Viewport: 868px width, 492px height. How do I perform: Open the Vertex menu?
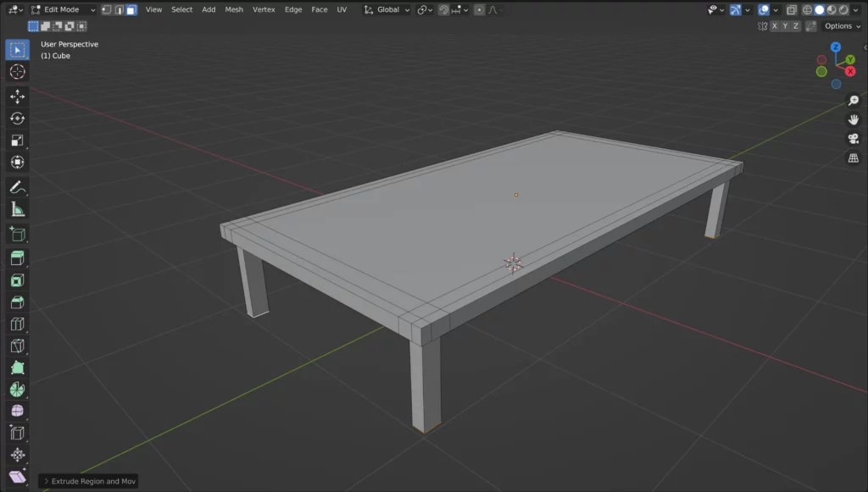point(264,9)
